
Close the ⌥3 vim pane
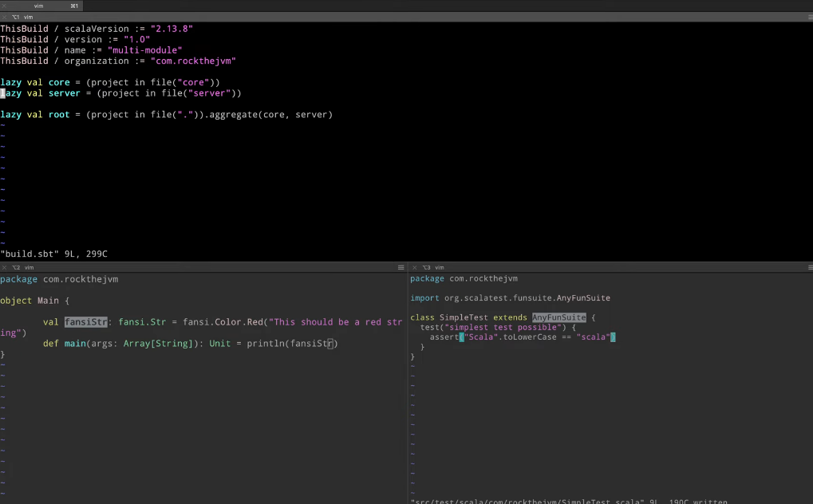[414, 268]
